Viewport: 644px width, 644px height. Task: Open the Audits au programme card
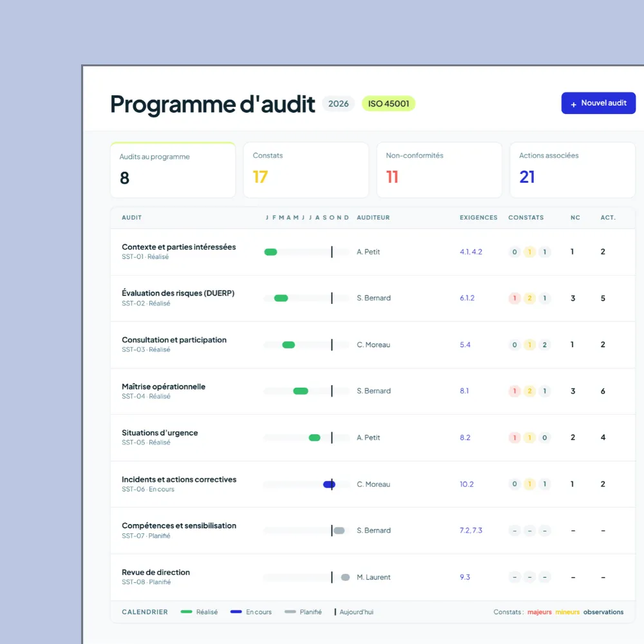[x=173, y=170]
